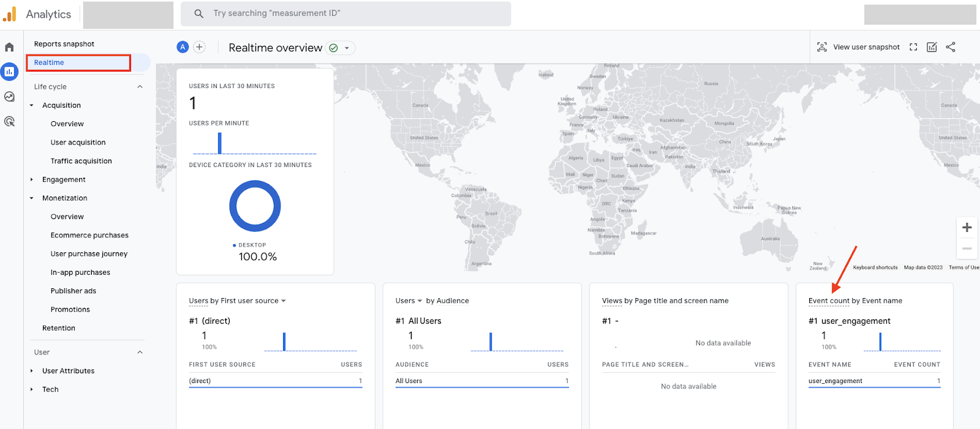Viewport: 980px width, 429px height.
Task: Collapse the User section
Action: (x=140, y=353)
